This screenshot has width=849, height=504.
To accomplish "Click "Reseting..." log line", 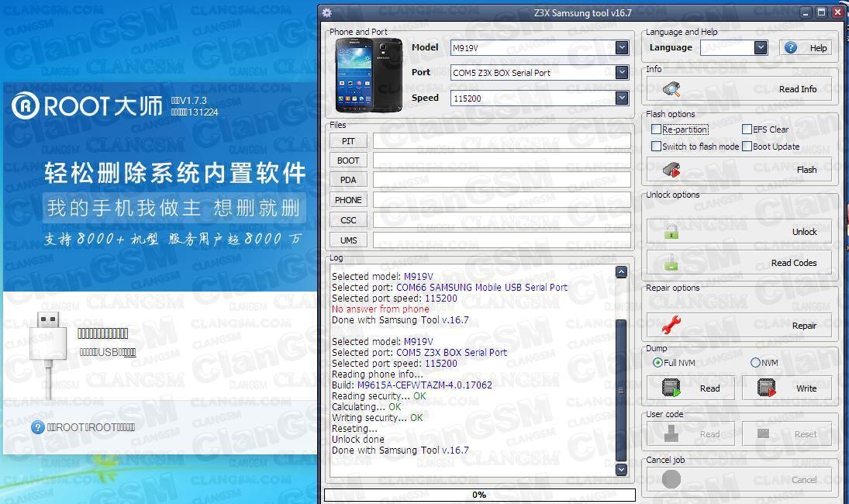I will tap(354, 429).
